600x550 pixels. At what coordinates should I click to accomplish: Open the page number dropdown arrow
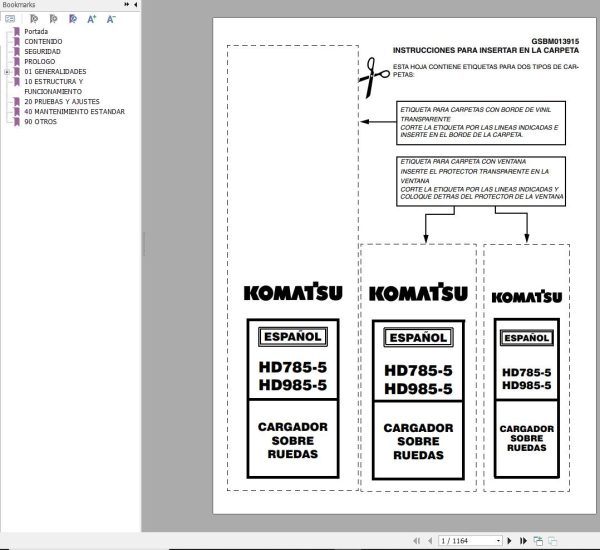[x=498, y=541]
